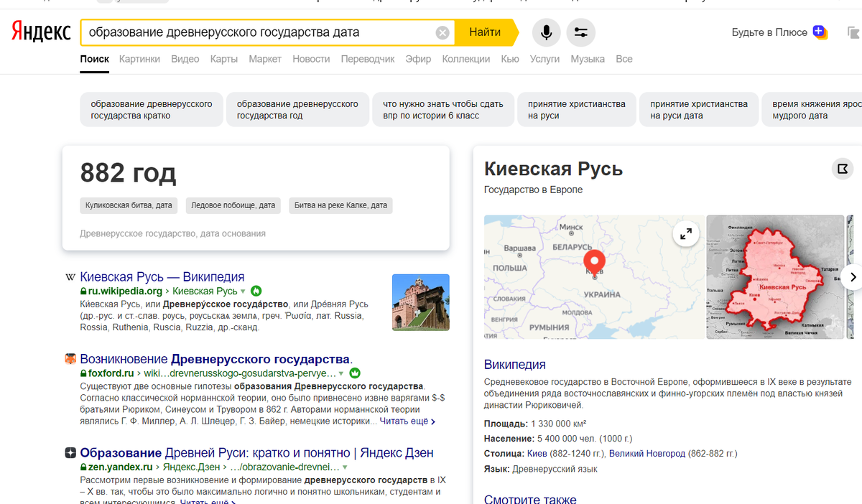Click Будьте в Плюсе link

pos(769,32)
